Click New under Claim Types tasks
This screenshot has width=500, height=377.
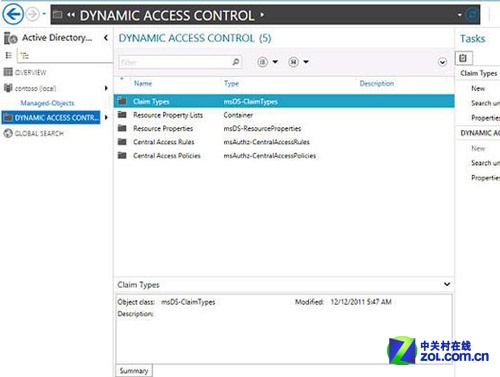[478, 88]
